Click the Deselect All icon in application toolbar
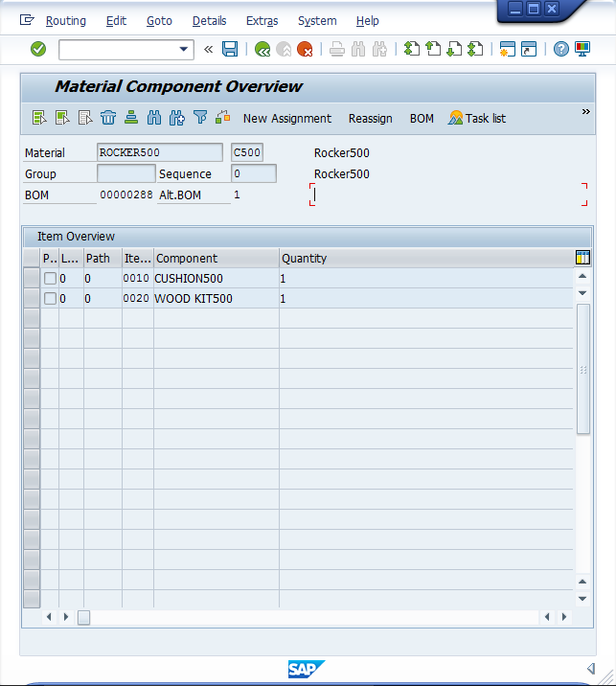616x686 pixels. click(85, 118)
